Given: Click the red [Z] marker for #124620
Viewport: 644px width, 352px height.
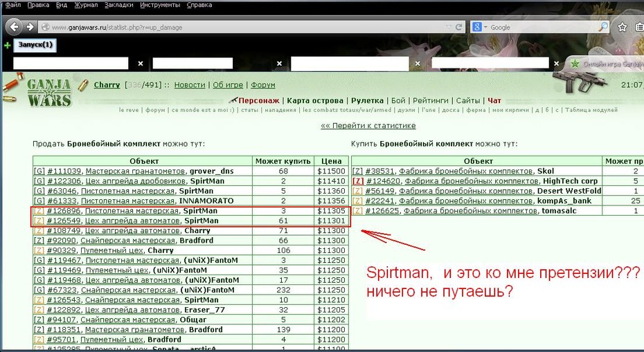Looking at the screenshot, I should pos(358,181).
